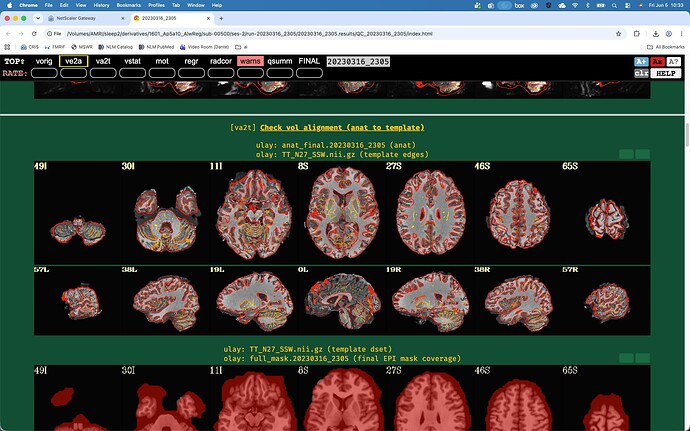
Task: Open the FMRIF bookmark
Action: pyautogui.click(x=54, y=47)
